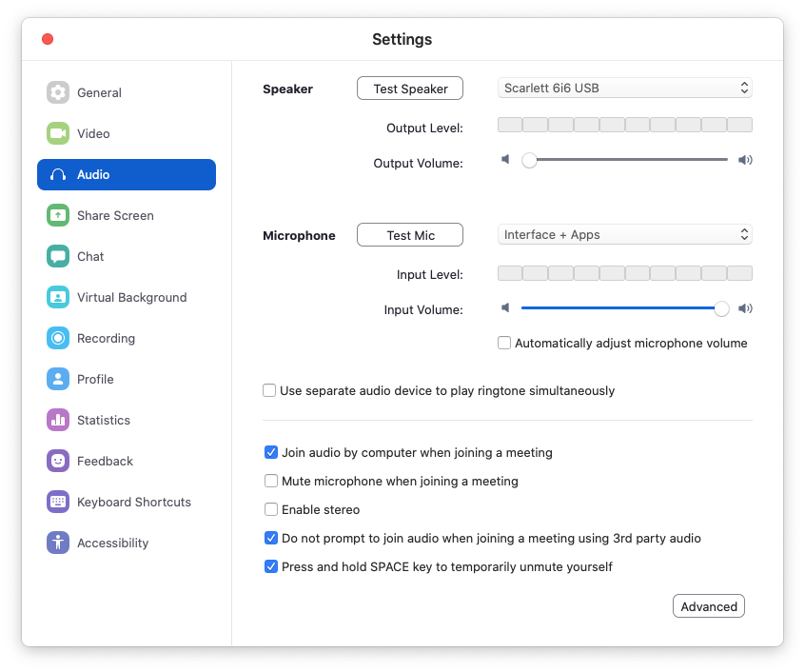Click the Output Level meter bar
This screenshot has height=672, width=805.
625,125
